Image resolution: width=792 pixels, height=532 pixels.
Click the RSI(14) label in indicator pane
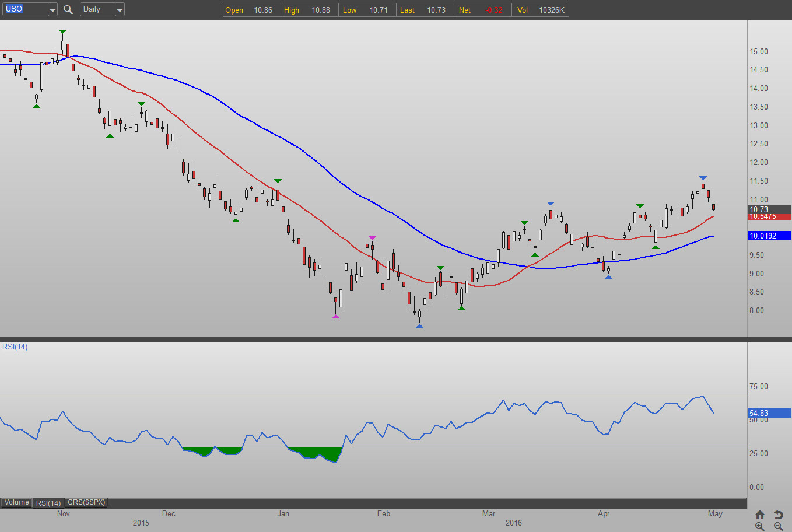pos(15,346)
